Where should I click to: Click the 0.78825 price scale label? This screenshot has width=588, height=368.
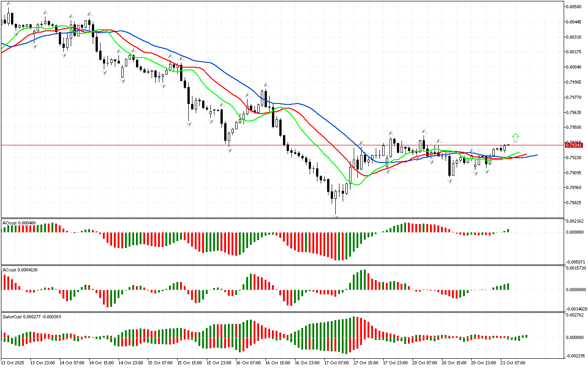point(574,203)
